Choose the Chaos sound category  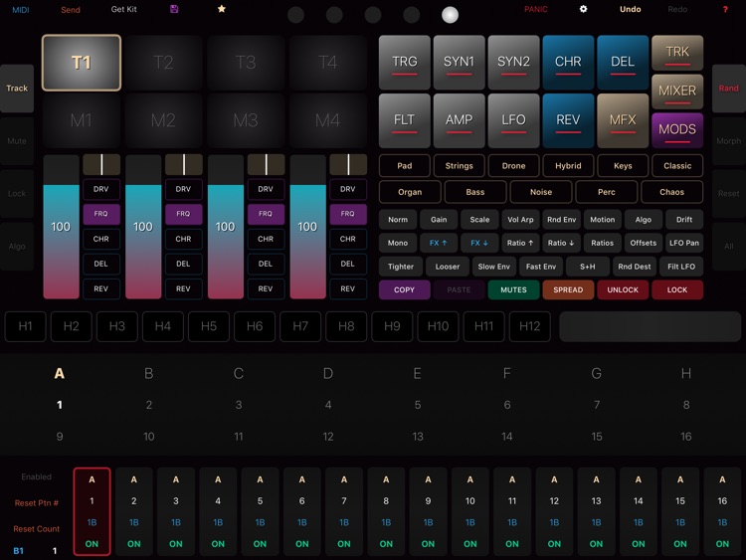[671, 192]
